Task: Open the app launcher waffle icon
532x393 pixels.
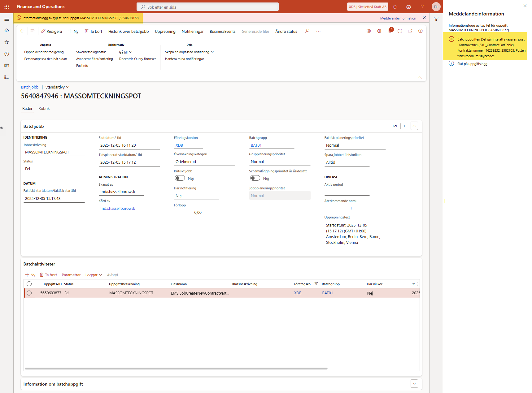Action: (x=7, y=6)
